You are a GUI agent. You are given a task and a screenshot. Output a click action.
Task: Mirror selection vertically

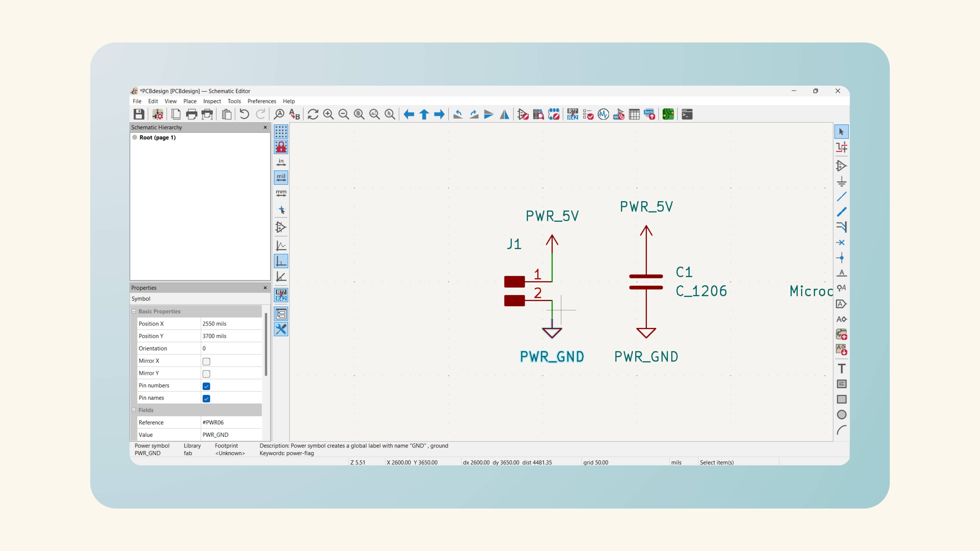pos(489,114)
